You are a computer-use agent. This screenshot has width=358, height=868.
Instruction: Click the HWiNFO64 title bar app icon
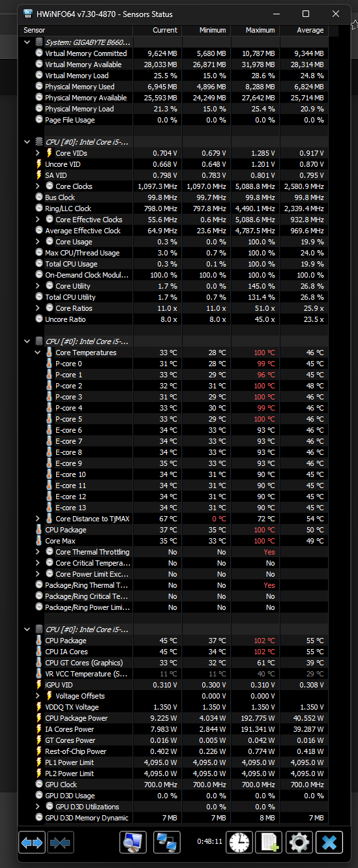click(x=28, y=14)
